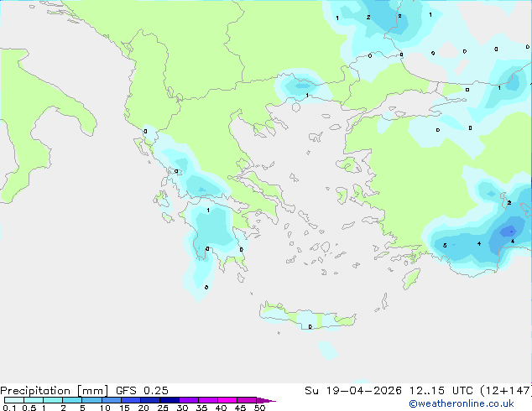The height and width of the screenshot is (411, 532).
Task: Click the 35–40 mm legend color swatch
Action: (208, 400)
